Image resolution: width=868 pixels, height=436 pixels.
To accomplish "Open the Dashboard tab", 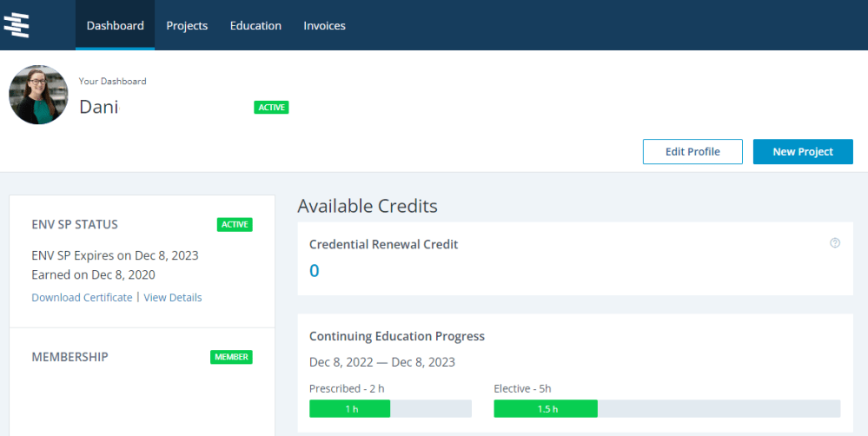I will point(115,25).
